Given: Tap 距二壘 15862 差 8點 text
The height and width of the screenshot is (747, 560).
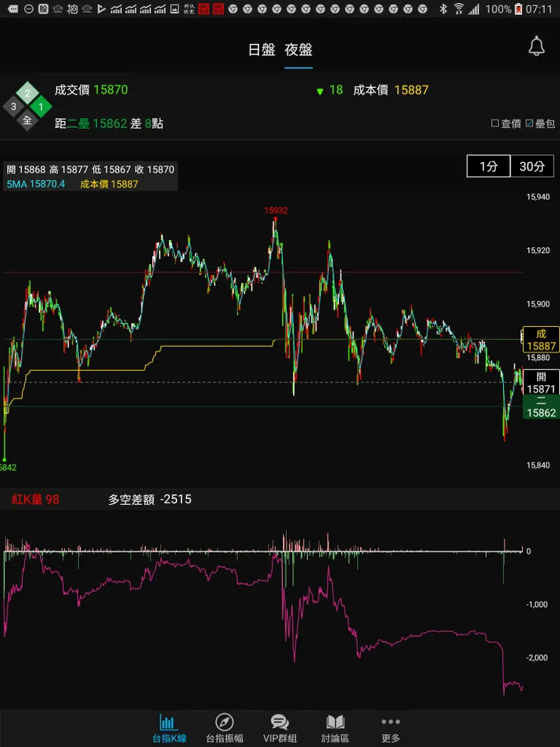Looking at the screenshot, I should coord(109,124).
